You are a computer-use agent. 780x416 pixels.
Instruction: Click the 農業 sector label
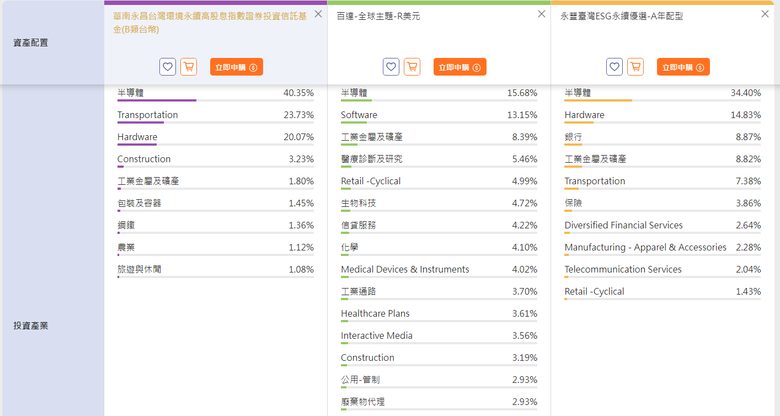[x=126, y=247]
